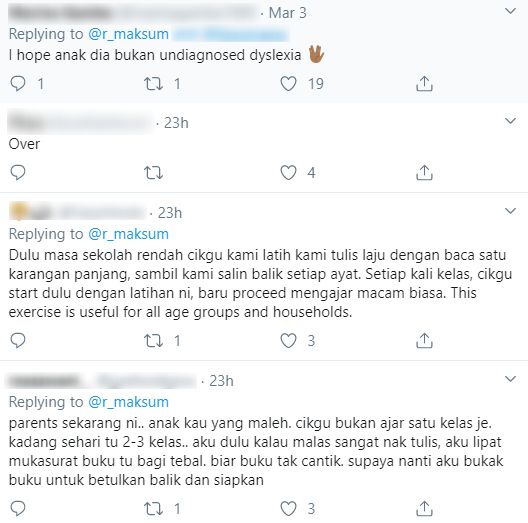Retweet the 'Dulu masa sekolah rendah' tweet
528x523 pixels.
[x=154, y=340]
